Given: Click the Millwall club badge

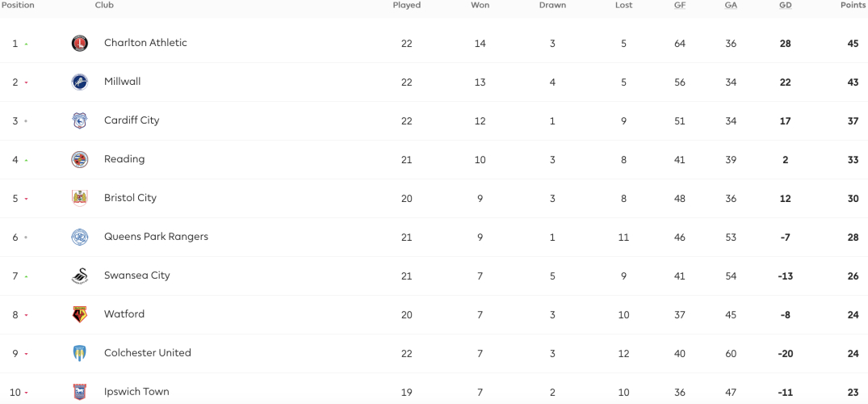Looking at the screenshot, I should point(80,82).
